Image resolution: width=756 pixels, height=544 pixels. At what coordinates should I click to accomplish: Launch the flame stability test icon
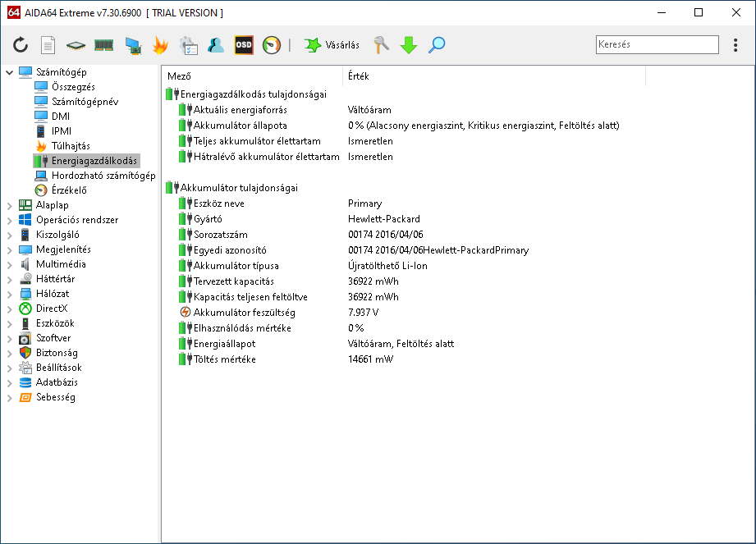[x=160, y=45]
